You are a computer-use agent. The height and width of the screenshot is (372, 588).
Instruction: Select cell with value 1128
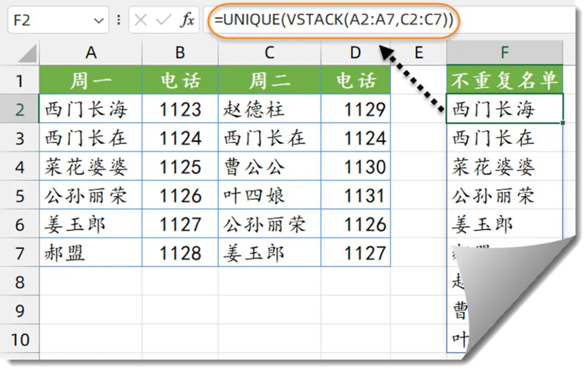point(180,253)
